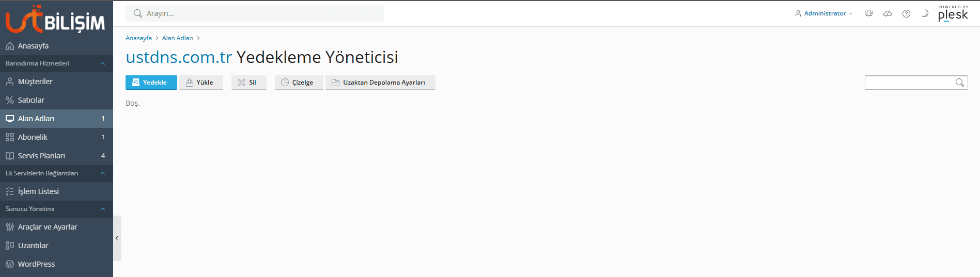The image size is (980, 277).
Task: Open the notifications bell icon
Action: [x=869, y=13]
